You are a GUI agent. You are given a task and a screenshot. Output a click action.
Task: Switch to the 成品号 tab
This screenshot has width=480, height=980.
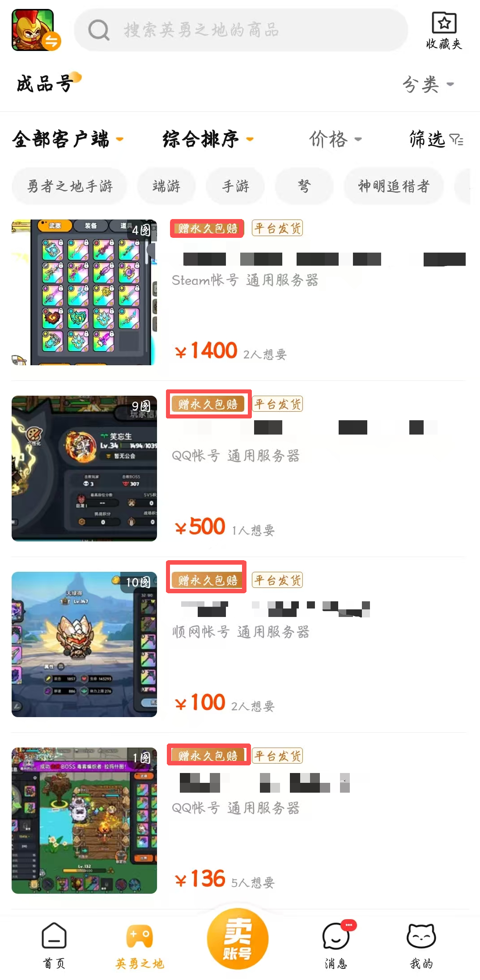click(45, 84)
